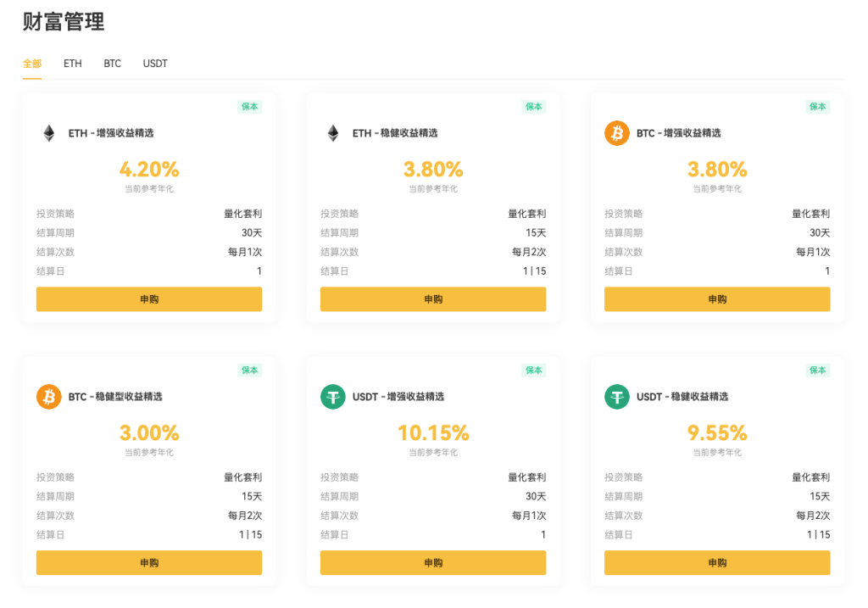868x608 pixels.
Task: Switch to the ETH tab
Action: tap(72, 63)
